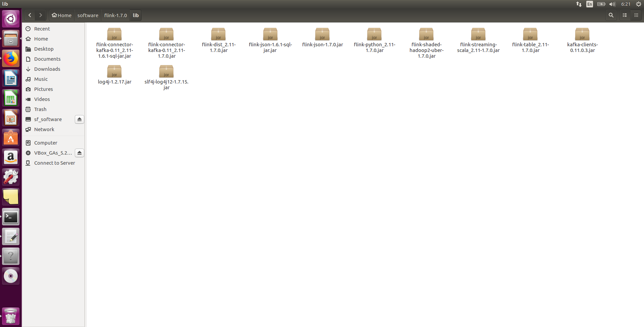Image resolution: width=644 pixels, height=327 pixels.
Task: Navigate to the software breadcrumb
Action: 88,15
